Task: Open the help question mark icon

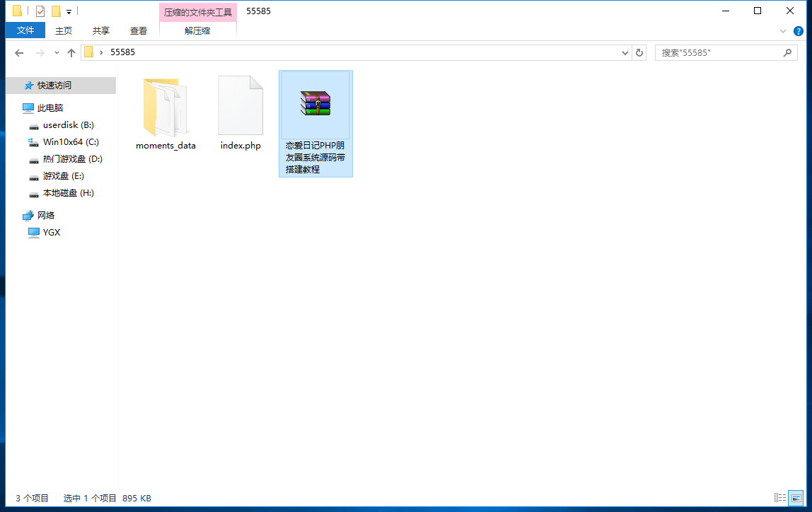Action: pos(799,31)
